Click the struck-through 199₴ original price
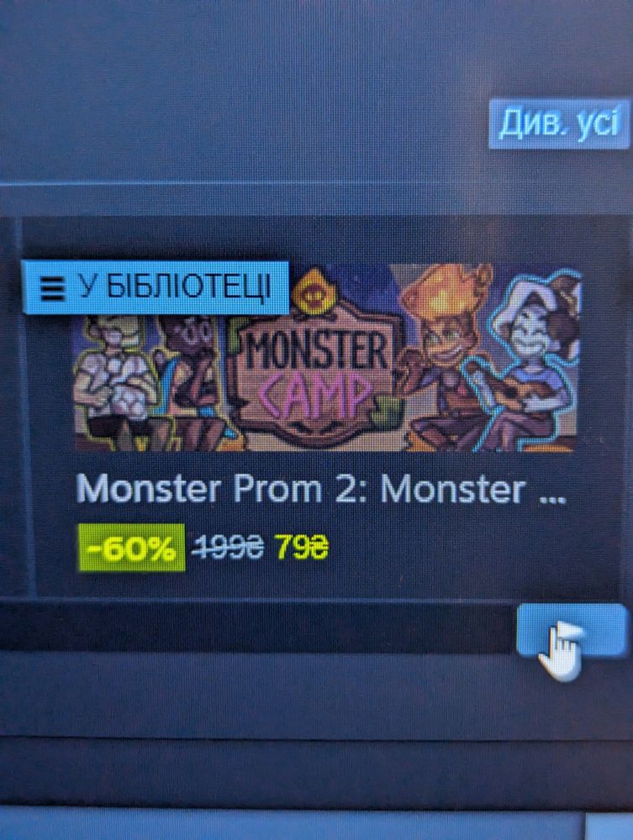Screen dimensions: 633x840 [228, 548]
